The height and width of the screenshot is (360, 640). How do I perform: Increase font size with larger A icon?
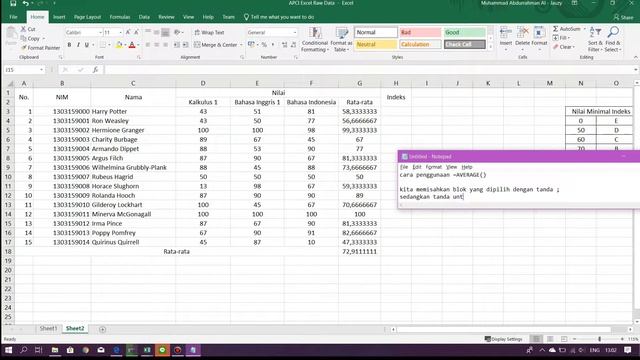[128, 32]
